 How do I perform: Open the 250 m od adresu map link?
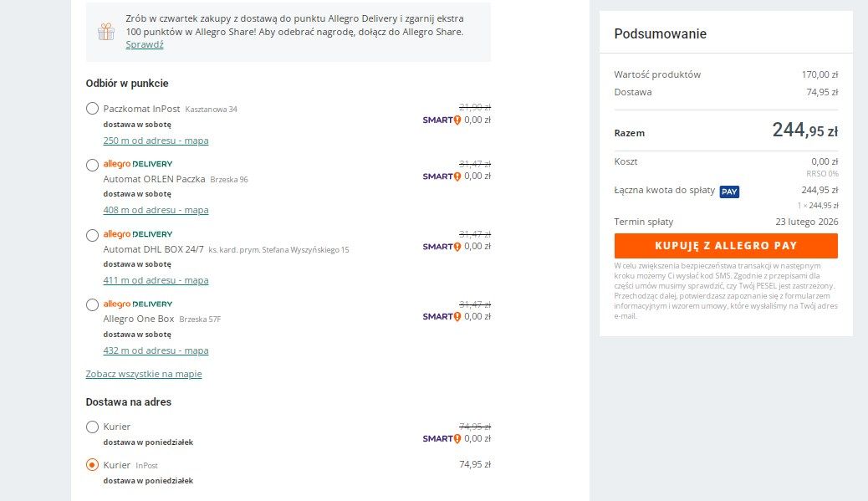[156, 141]
